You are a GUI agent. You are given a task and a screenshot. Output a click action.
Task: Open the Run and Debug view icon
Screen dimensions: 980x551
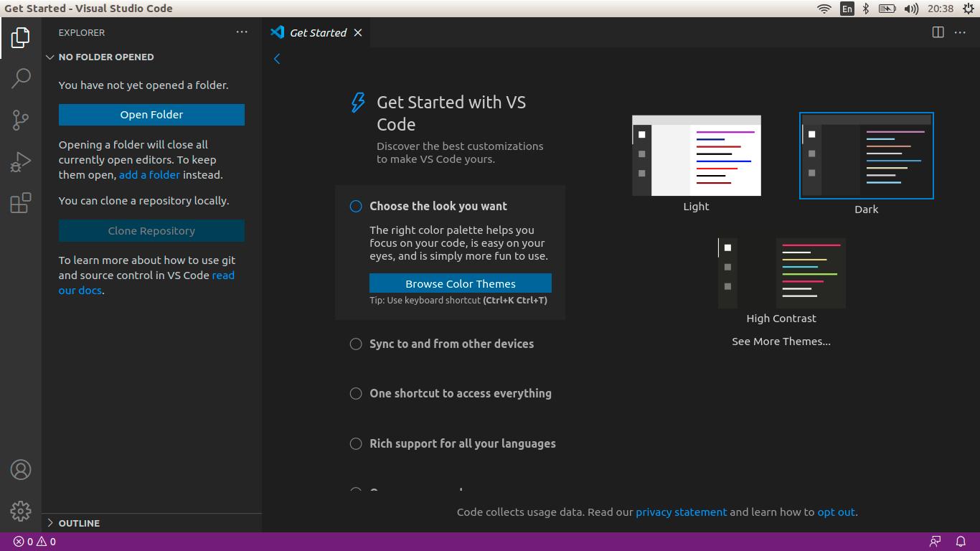click(x=21, y=161)
